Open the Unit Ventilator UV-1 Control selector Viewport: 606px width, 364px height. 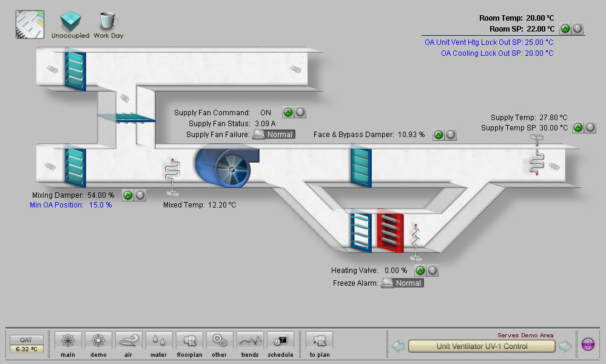(x=482, y=346)
